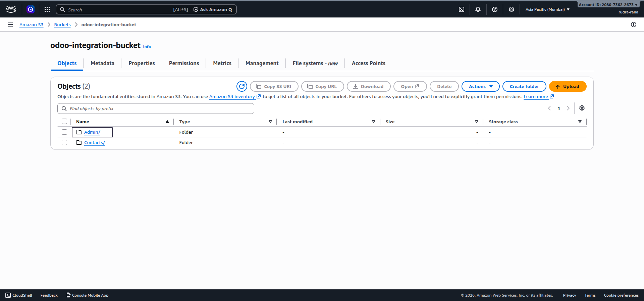Open the Amazon S3 inventory link

[x=235, y=97]
